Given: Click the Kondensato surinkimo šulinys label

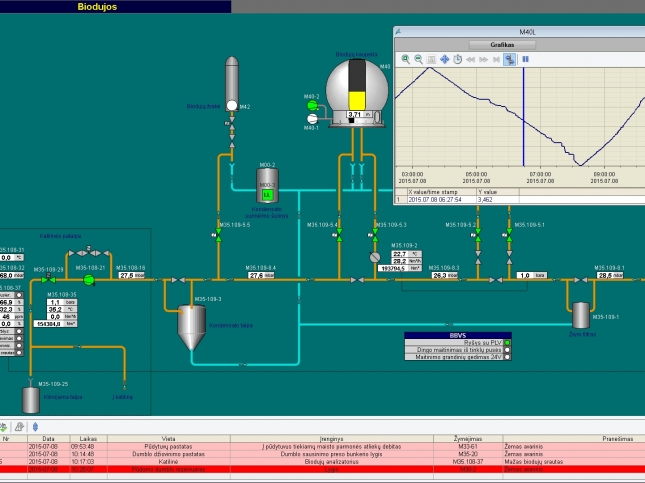Looking at the screenshot, I should (267, 212).
